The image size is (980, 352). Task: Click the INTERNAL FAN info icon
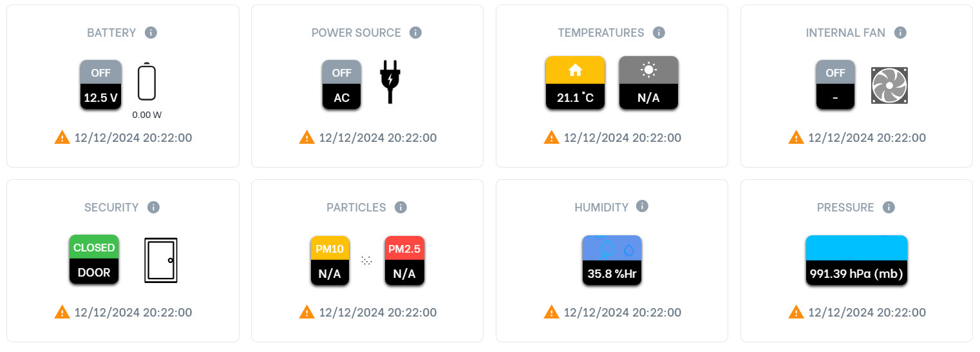tap(900, 32)
